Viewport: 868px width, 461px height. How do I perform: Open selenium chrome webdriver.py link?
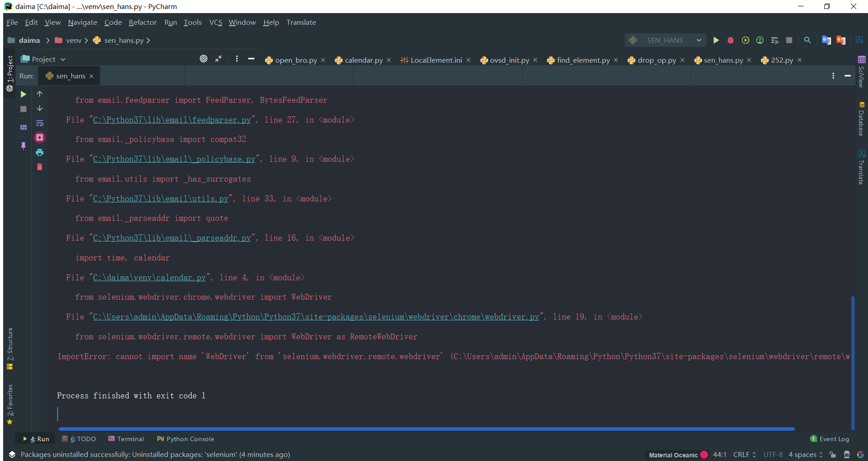[x=316, y=317]
